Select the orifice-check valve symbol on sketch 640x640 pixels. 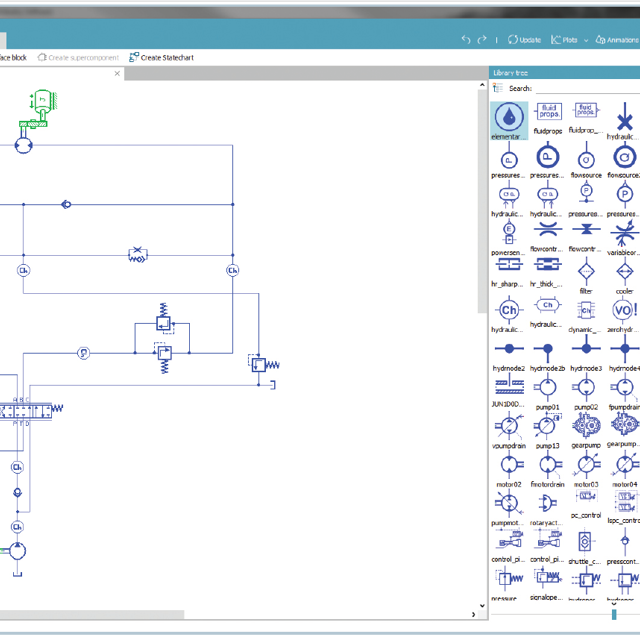point(138,255)
